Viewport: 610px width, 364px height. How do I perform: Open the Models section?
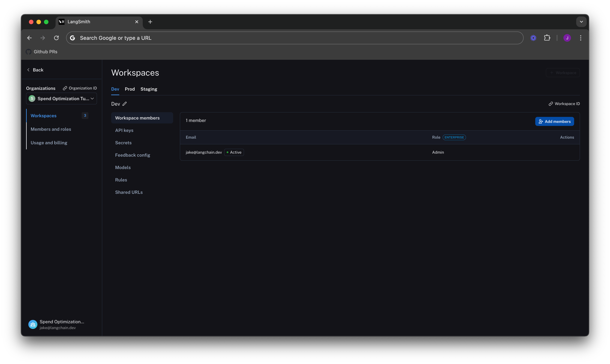(123, 168)
